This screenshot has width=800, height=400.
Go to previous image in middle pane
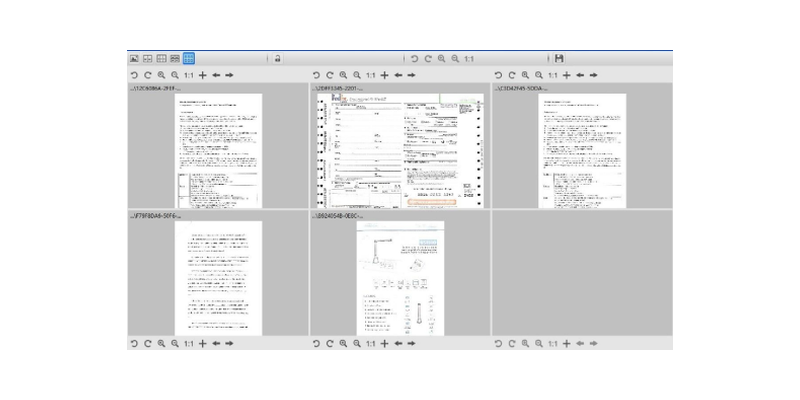click(x=398, y=75)
